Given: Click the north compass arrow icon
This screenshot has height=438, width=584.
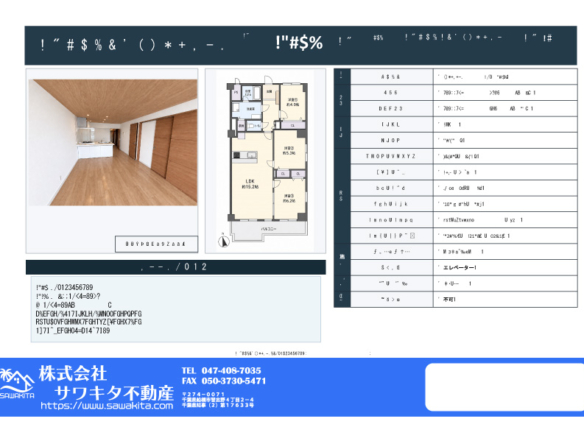Looking at the screenshot, I should click(223, 241).
